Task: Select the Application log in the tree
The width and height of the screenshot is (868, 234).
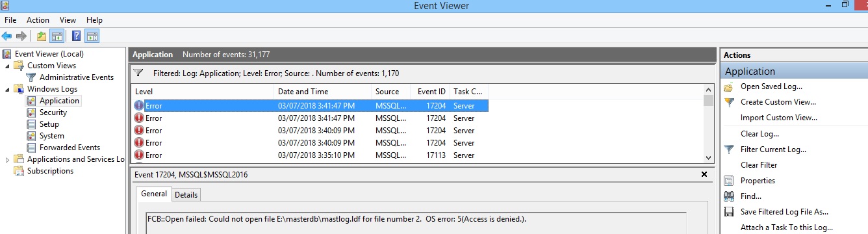Action: pos(59,101)
